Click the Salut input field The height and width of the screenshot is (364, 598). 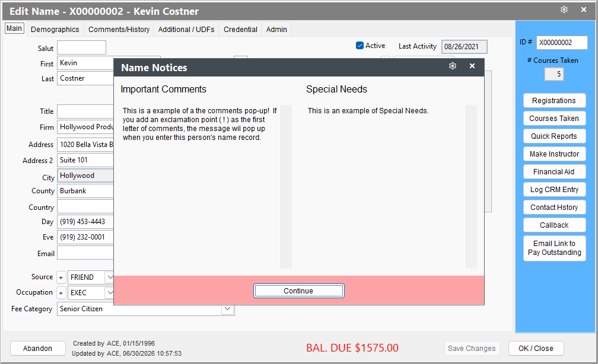tap(82, 47)
